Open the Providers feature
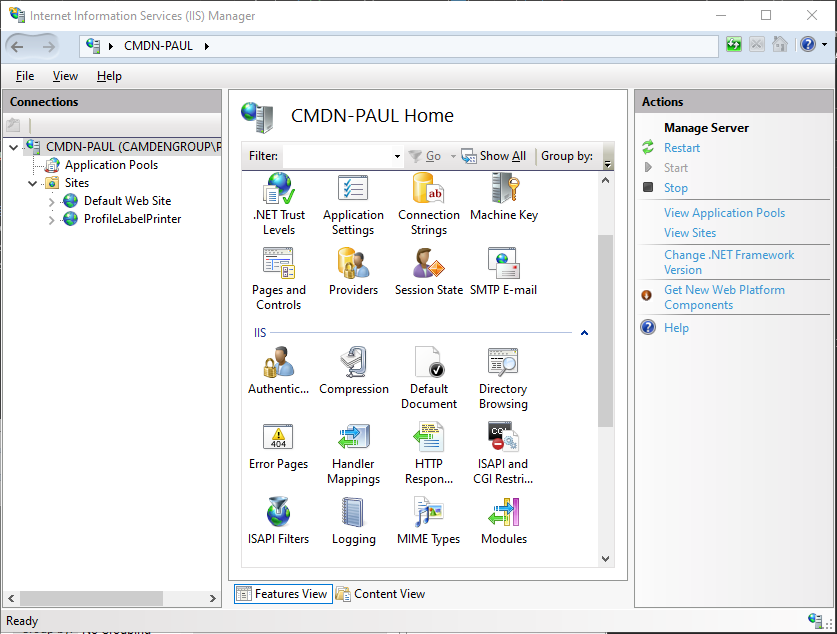The image size is (837, 634). coord(353,272)
